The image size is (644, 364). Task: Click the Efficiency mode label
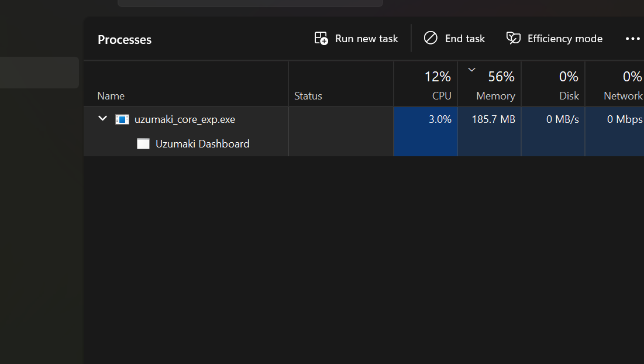564,39
